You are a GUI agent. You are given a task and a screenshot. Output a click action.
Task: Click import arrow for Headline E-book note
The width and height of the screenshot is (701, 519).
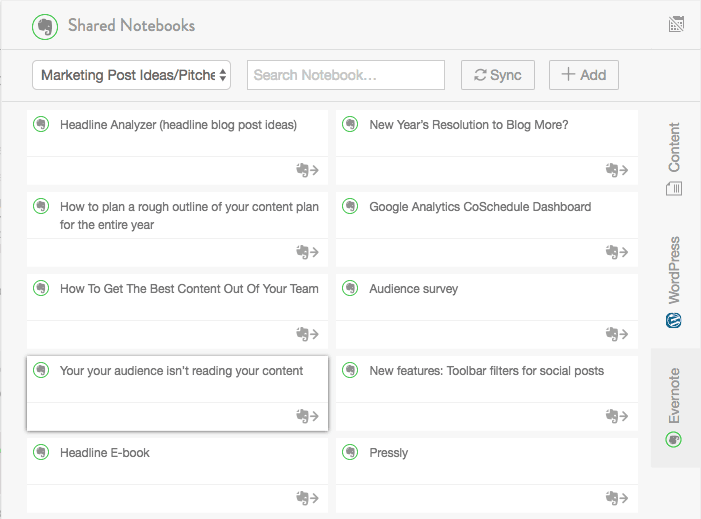pyautogui.click(x=308, y=498)
